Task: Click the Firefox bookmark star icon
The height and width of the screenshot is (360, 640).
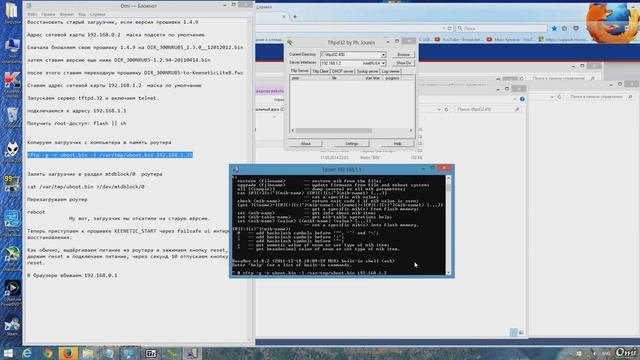Action: [554, 28]
